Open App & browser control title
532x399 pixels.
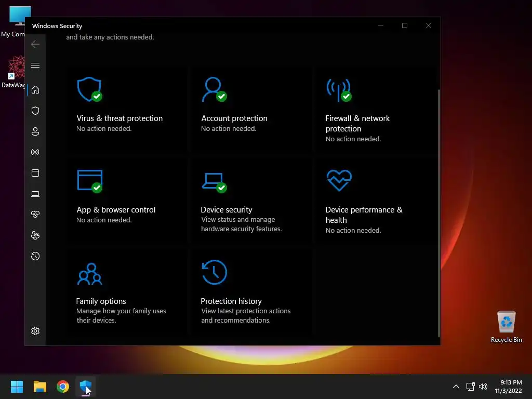click(x=116, y=210)
